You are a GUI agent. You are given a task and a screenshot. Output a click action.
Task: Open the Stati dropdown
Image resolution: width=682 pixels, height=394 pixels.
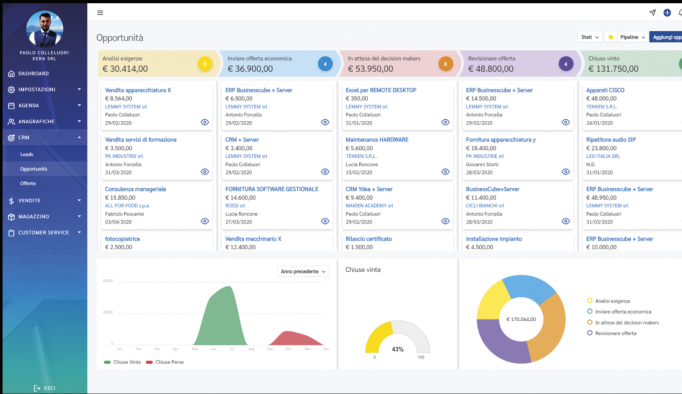(590, 37)
